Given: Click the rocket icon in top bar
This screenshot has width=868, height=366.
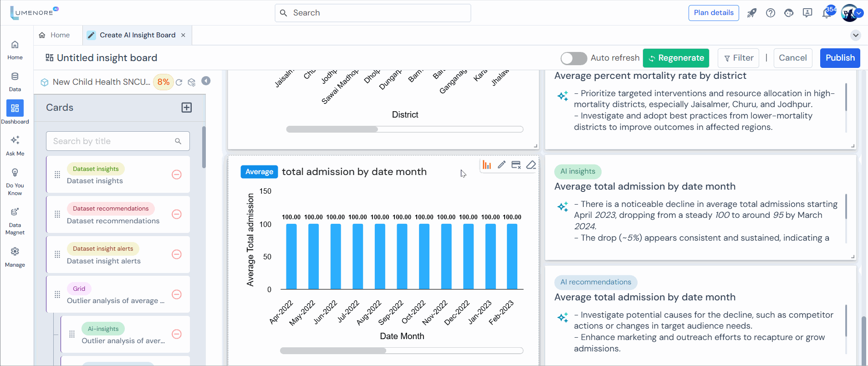Looking at the screenshot, I should tap(751, 13).
